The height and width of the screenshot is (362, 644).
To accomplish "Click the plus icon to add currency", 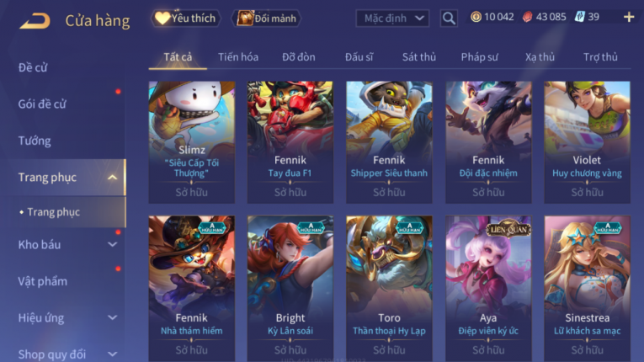I will click(629, 17).
